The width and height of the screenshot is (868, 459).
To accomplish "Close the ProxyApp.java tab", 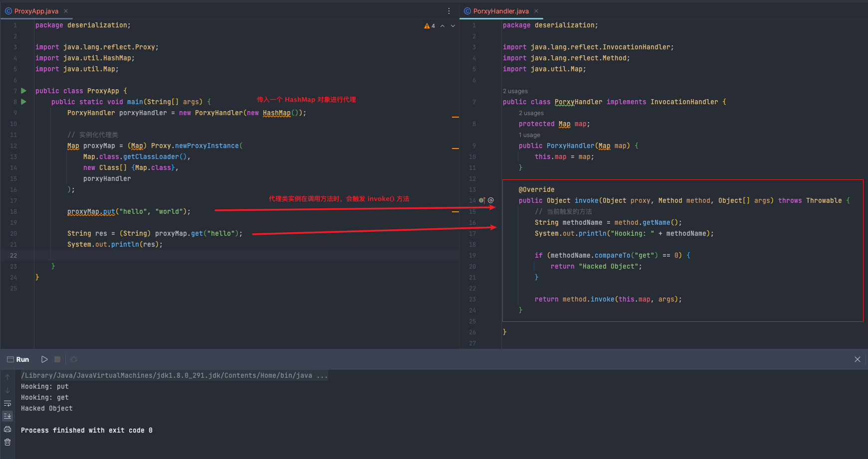I will click(x=66, y=11).
